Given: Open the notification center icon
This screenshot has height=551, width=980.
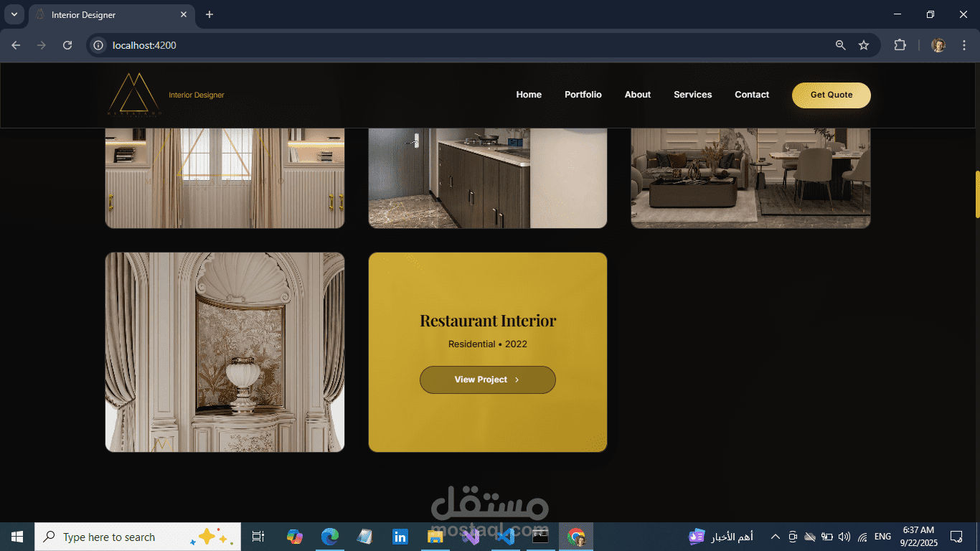Looking at the screenshot, I should point(956,537).
